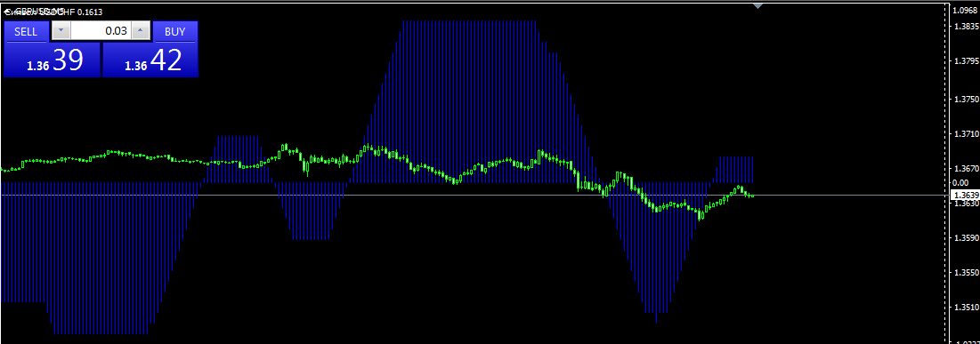The image size is (980, 344).
Task: Click the 0.03 volume input field
Action: click(101, 30)
